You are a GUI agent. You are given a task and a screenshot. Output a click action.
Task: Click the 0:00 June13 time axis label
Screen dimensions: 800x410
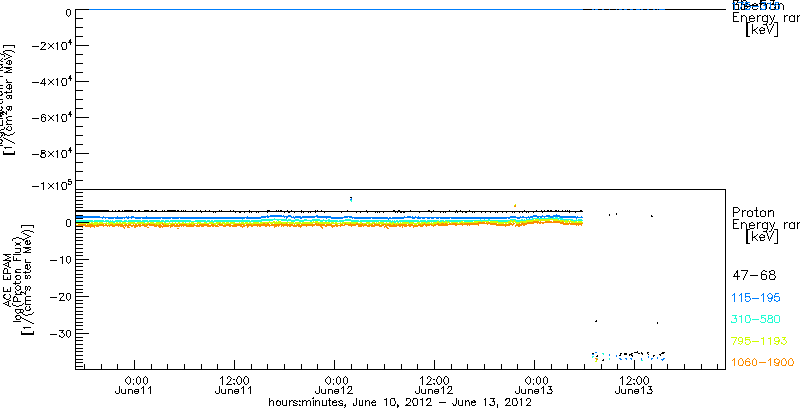point(535,386)
